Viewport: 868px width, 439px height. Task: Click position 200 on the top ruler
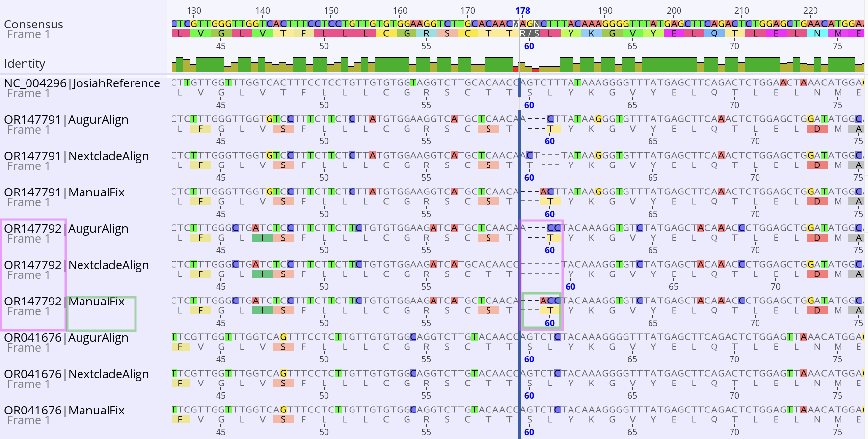674,11
